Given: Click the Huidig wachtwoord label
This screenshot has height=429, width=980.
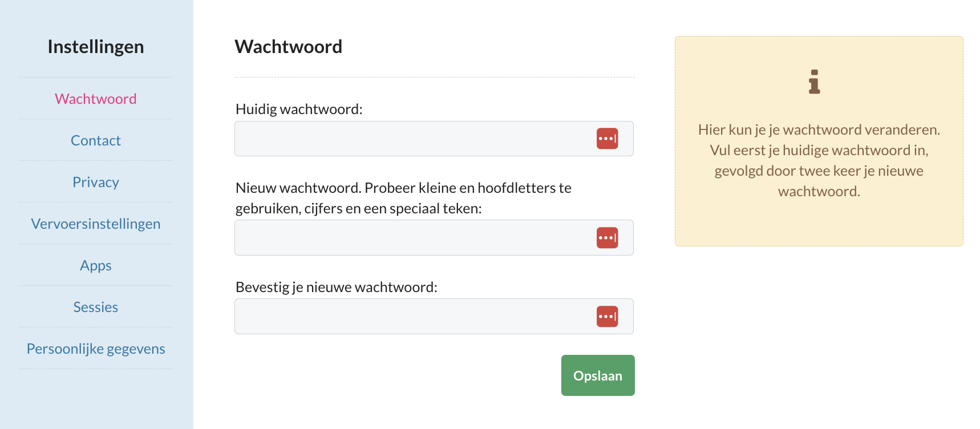Looking at the screenshot, I should 299,109.
